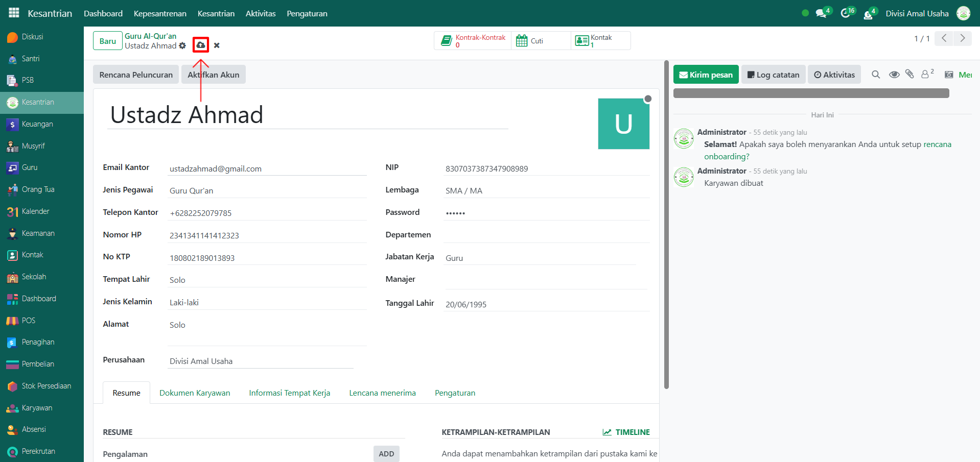Click the Aktifkan Akun button
Image resolution: width=980 pixels, height=462 pixels.
click(x=214, y=75)
